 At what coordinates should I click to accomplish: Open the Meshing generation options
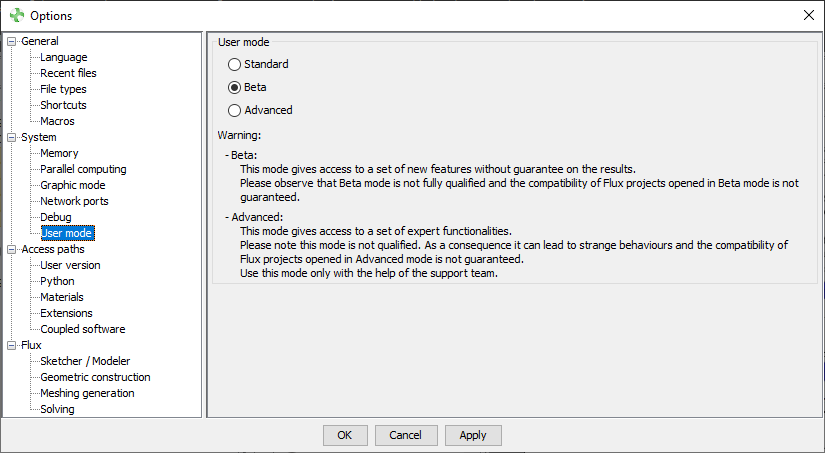coord(87,394)
